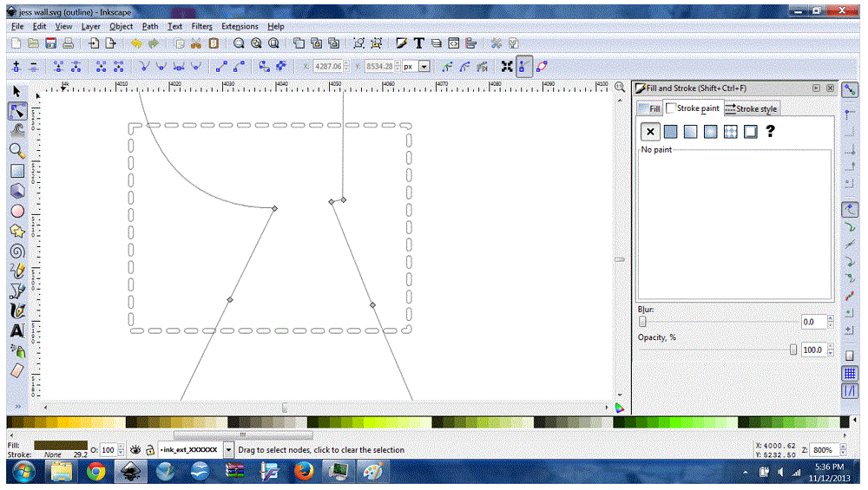
Task: Select the Rectangle tool
Action: tap(16, 171)
